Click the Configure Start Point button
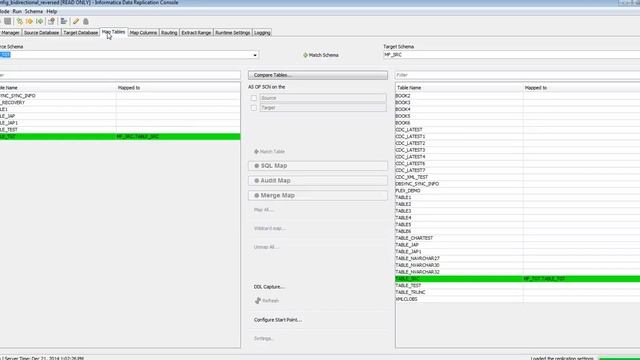Screen dimensions: 640x360 [278, 320]
